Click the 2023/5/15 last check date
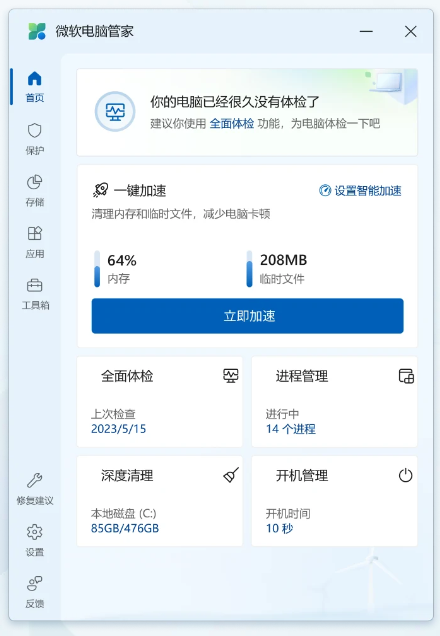This screenshot has height=636, width=440. click(x=118, y=429)
